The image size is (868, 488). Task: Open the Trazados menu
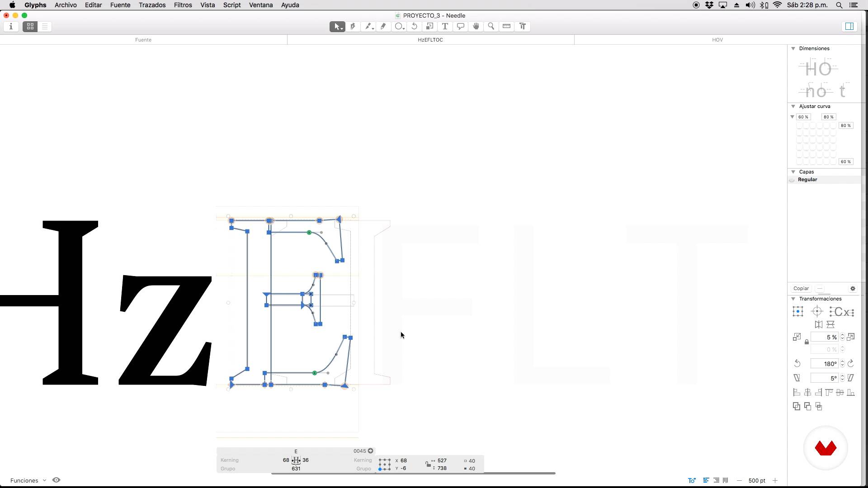point(152,5)
